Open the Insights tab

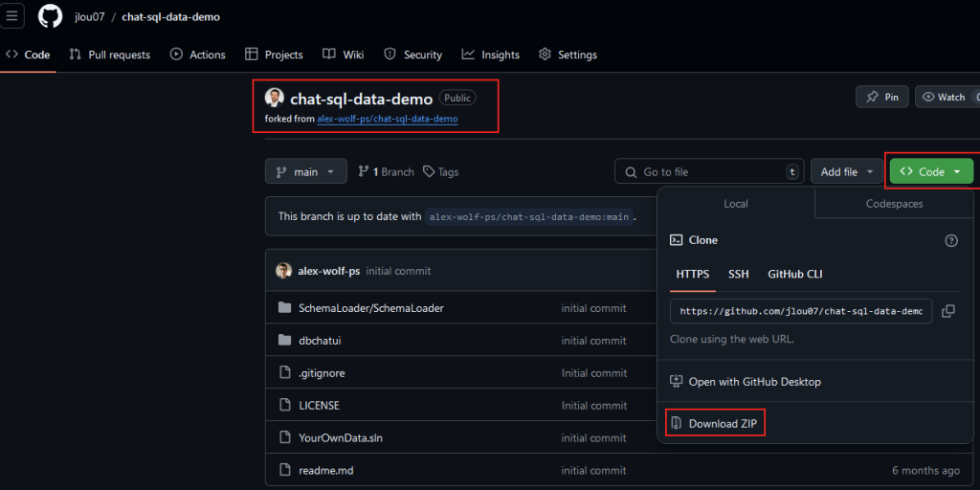[x=491, y=55]
